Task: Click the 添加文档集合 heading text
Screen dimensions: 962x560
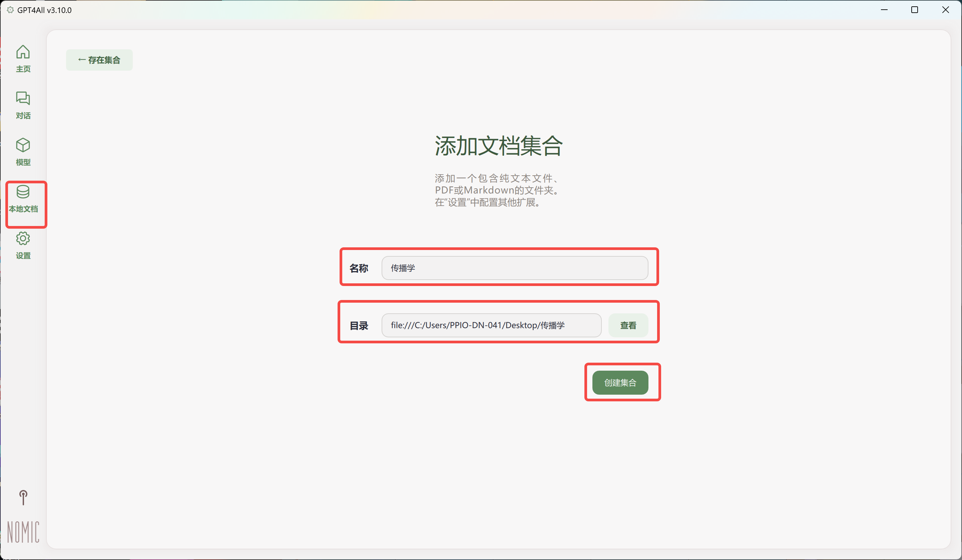Action: coord(499,146)
